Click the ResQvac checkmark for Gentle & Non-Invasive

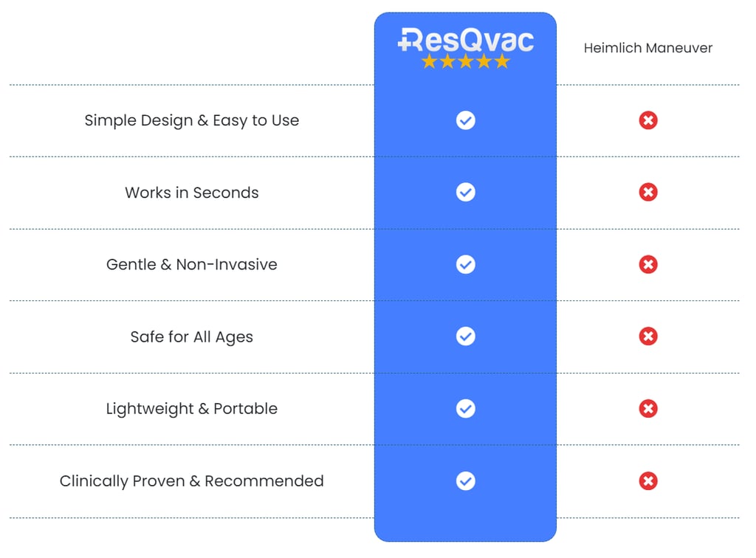pyautogui.click(x=465, y=264)
